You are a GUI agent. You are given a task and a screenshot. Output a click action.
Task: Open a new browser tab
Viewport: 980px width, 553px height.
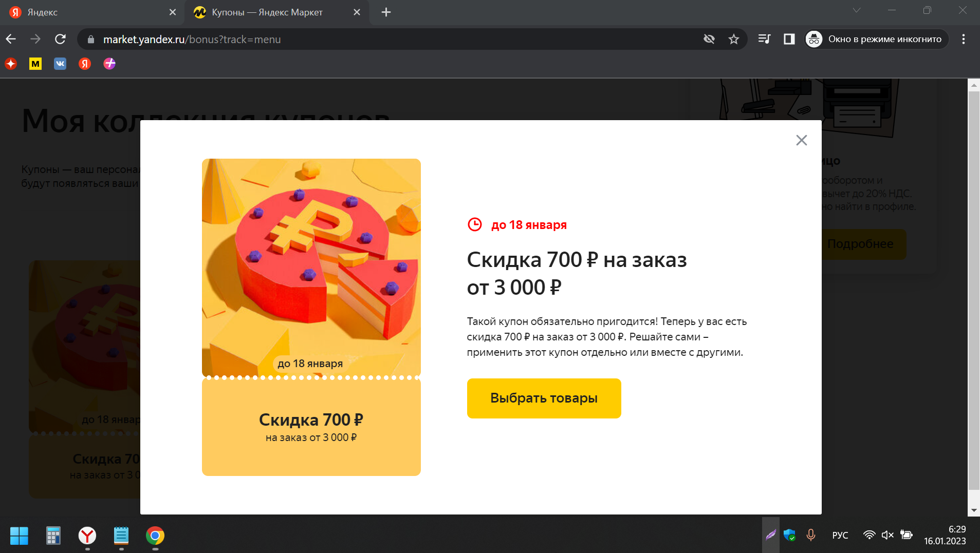coord(386,12)
